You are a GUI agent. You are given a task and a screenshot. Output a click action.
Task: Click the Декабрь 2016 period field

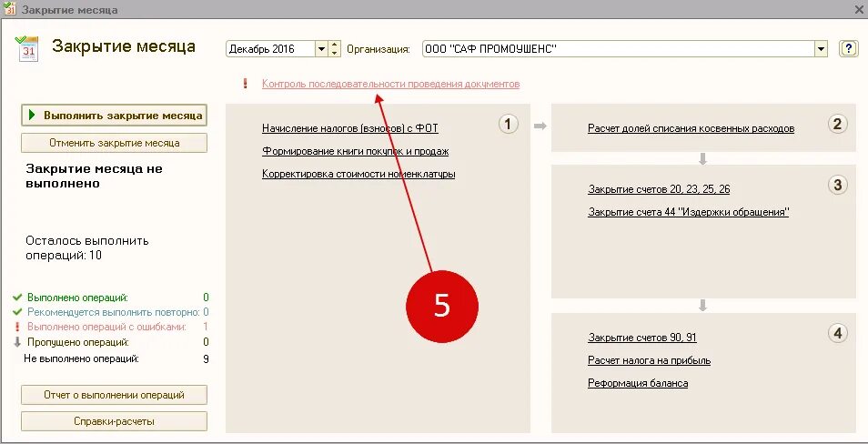pos(271,49)
